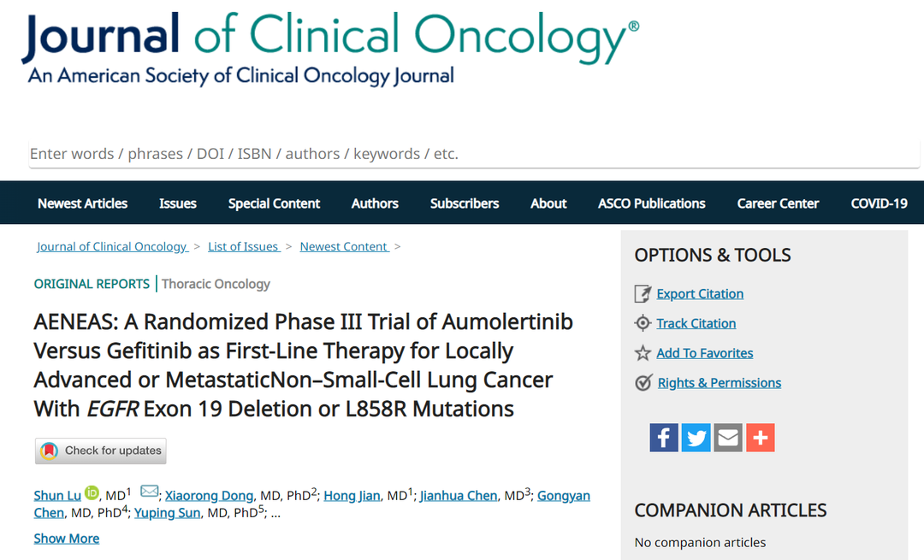This screenshot has width=924, height=560.
Task: Go to the COVID-19 section
Action: pos(879,203)
